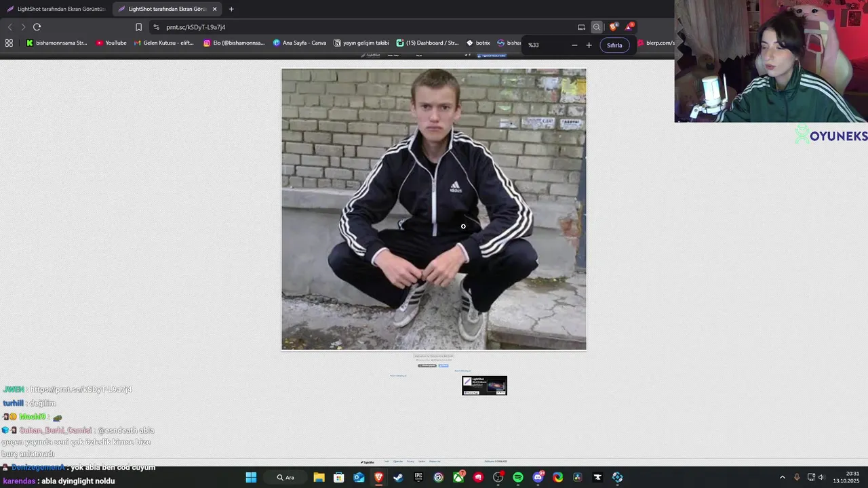Image resolution: width=868 pixels, height=488 pixels.
Task: Open the YouTube bookmark
Action: pos(111,43)
